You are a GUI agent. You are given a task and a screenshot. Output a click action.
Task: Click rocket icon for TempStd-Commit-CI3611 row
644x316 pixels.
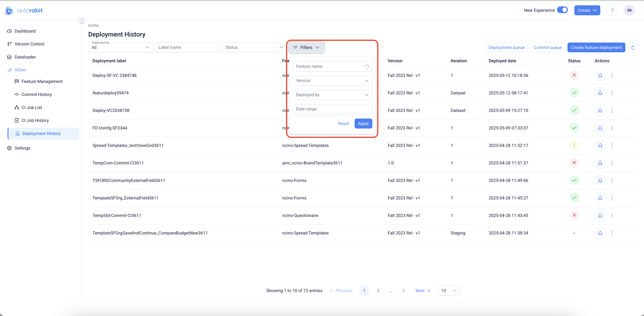coord(600,215)
